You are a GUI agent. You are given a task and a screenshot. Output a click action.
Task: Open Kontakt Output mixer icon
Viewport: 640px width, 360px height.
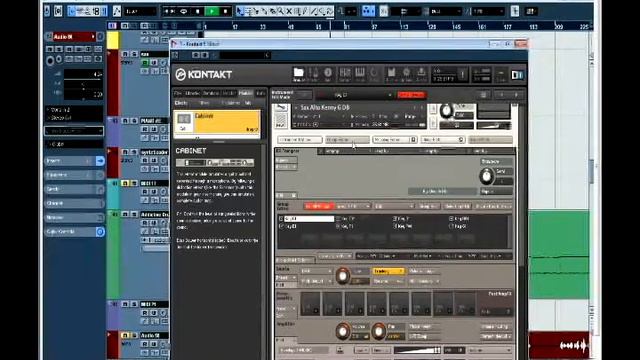coord(345,74)
